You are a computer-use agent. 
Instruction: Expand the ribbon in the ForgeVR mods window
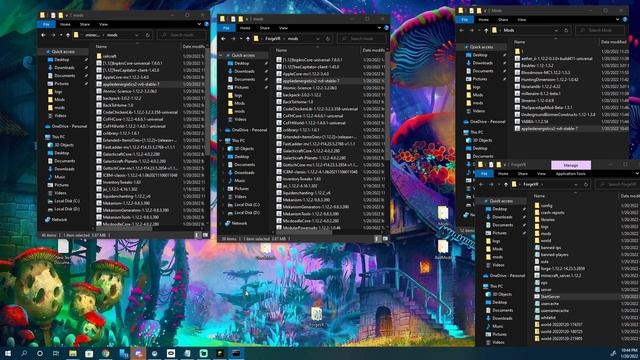(379, 28)
